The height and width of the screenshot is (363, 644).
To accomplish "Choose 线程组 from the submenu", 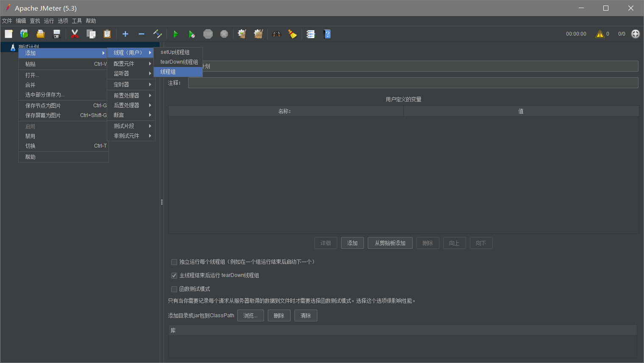I will coord(178,72).
